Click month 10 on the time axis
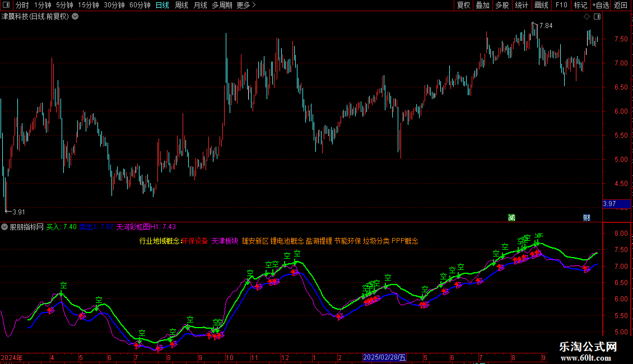 click(229, 357)
